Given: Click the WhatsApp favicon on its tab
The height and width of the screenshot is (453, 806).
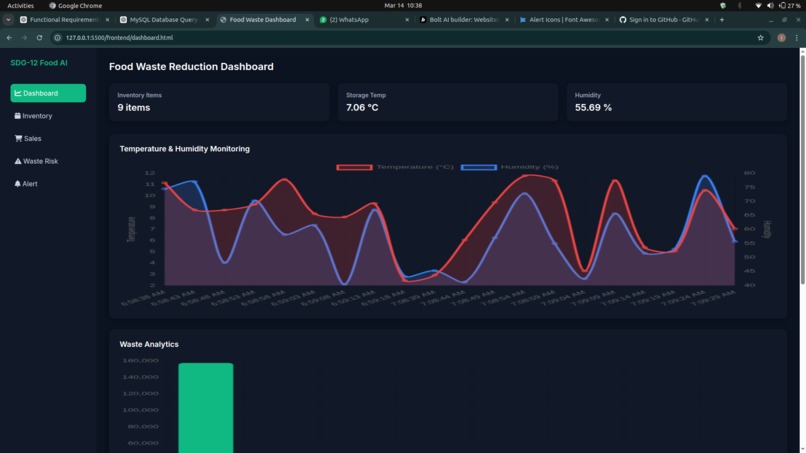Looking at the screenshot, I should click(323, 20).
